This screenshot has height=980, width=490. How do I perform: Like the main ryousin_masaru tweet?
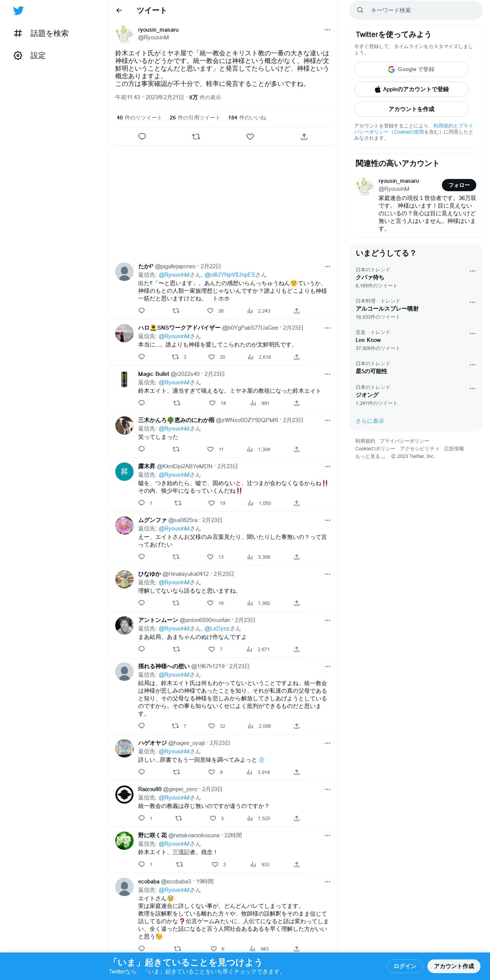click(250, 137)
